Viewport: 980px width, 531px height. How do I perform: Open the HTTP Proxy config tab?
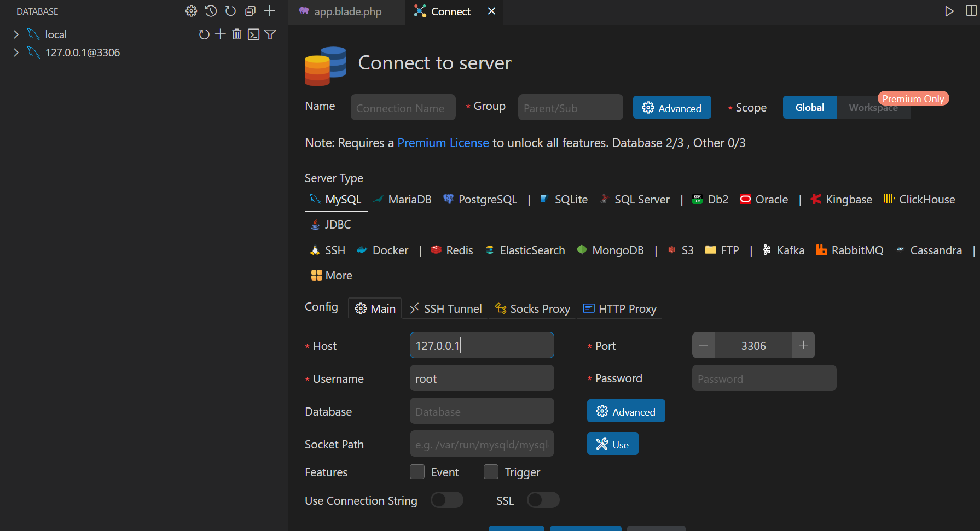[620, 308]
